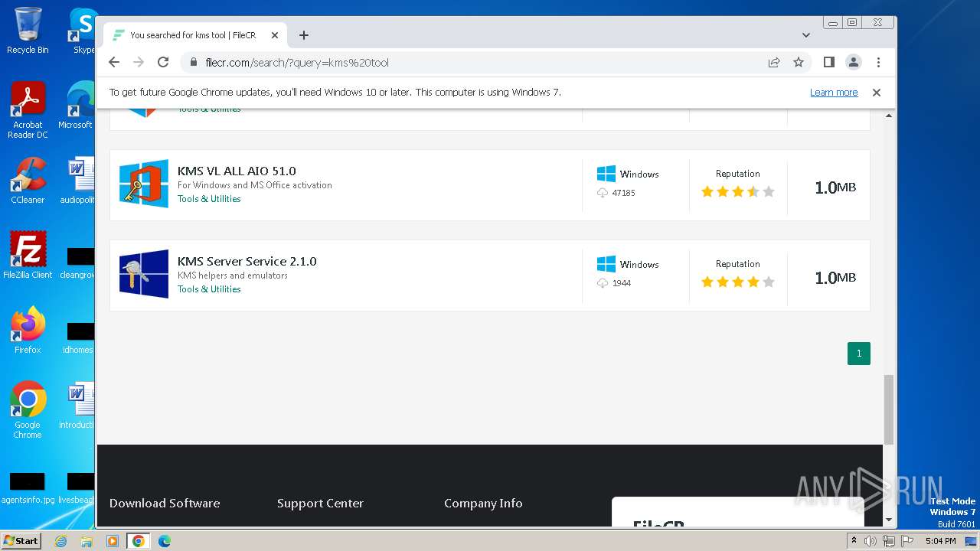Screen dimensions: 980x551
Task: Show hidden system tray icons
Action: (x=854, y=541)
